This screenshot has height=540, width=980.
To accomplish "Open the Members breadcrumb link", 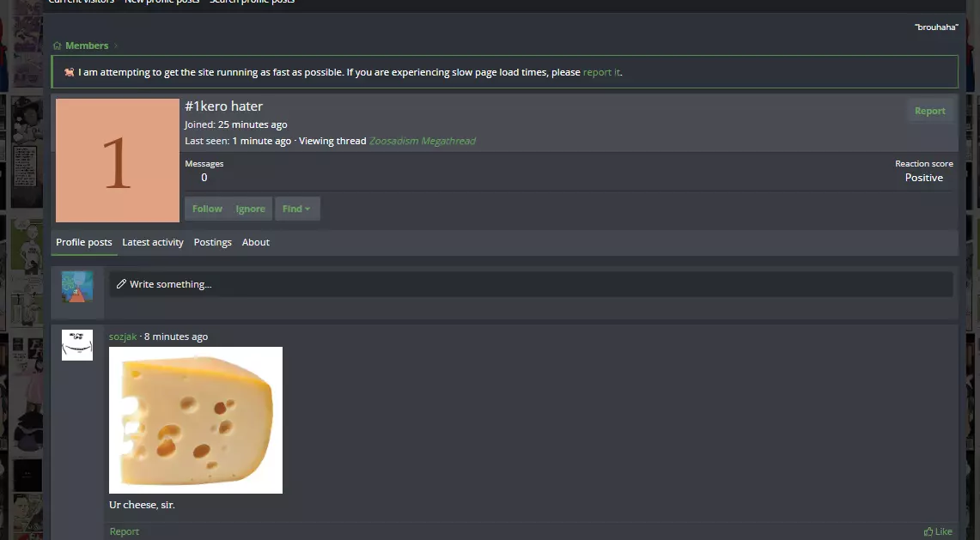I will [87, 46].
